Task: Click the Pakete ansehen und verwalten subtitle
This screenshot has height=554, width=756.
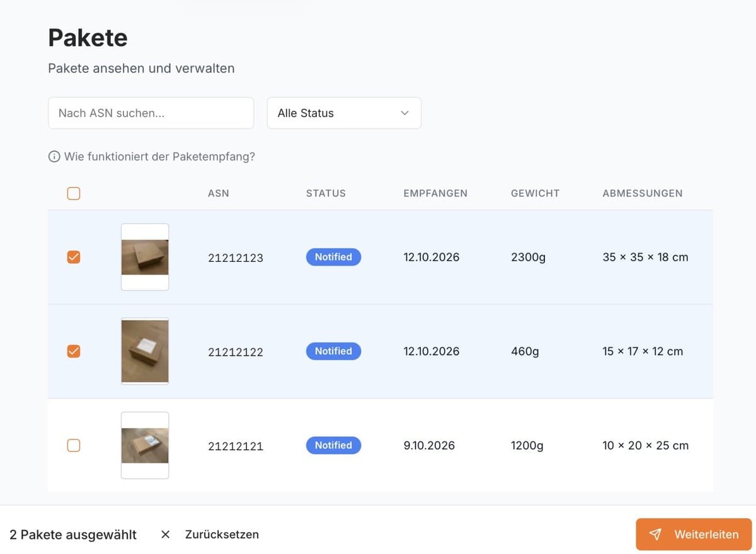Action: coord(141,68)
